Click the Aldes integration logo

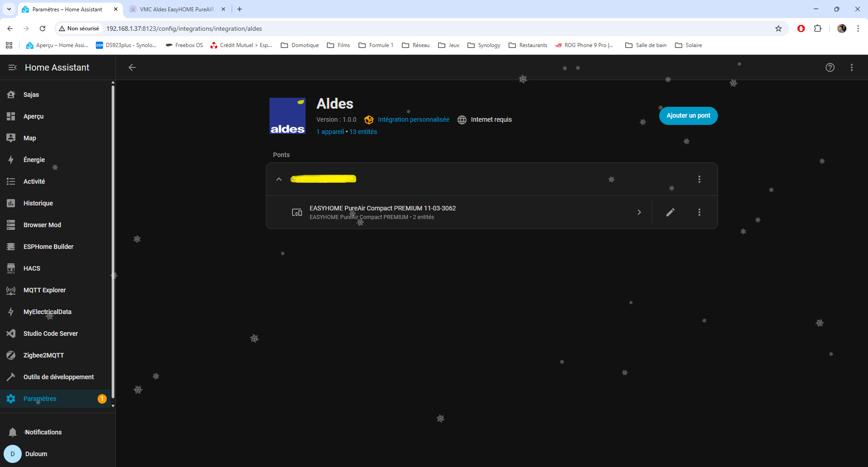[x=288, y=116]
